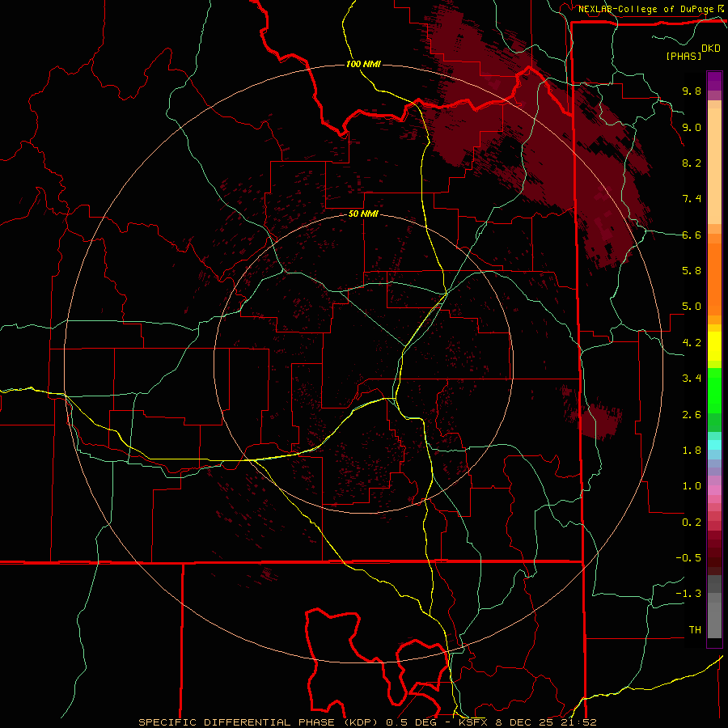Pick the pink segment of the color bar
The width and height of the screenshot is (728, 728).
(714, 490)
